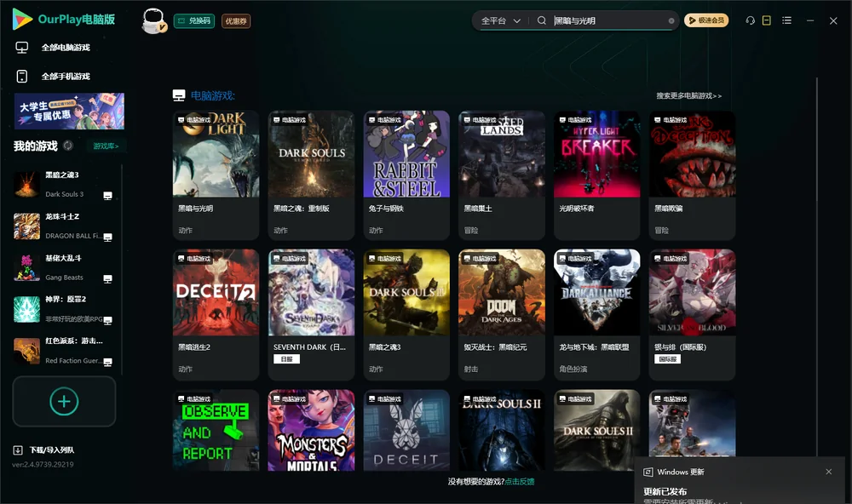This screenshot has height=504, width=852.
Task: Open 黑暗之魂3 in my games list
Action: [64, 185]
